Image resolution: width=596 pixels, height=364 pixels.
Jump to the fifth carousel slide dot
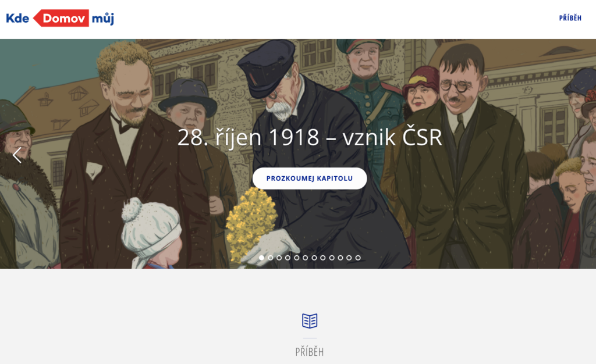click(x=296, y=258)
